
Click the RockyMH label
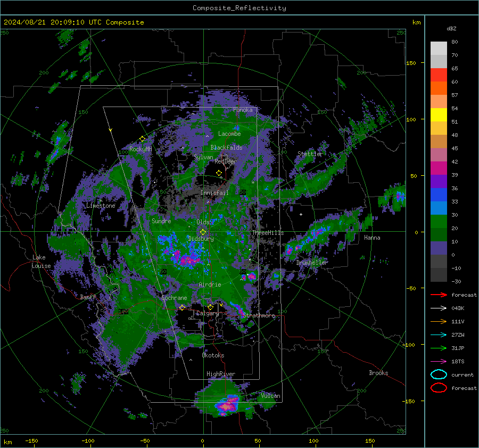coord(141,149)
